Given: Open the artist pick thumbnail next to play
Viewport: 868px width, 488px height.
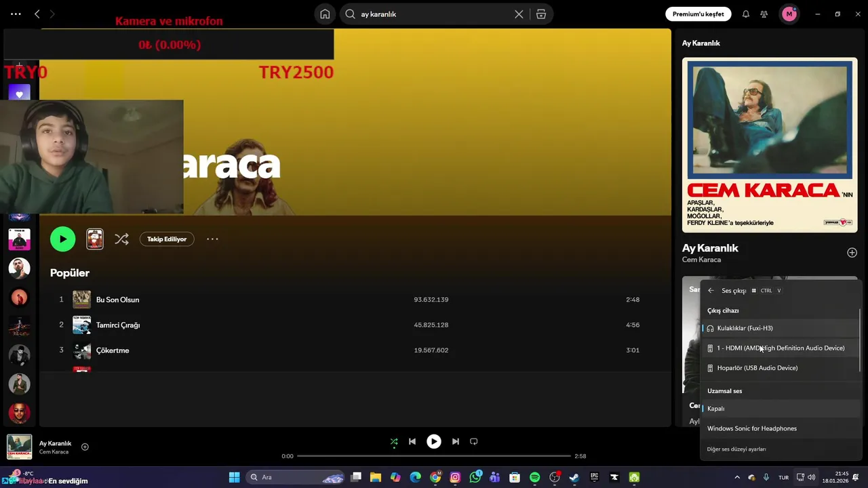Looking at the screenshot, I should click(95, 239).
